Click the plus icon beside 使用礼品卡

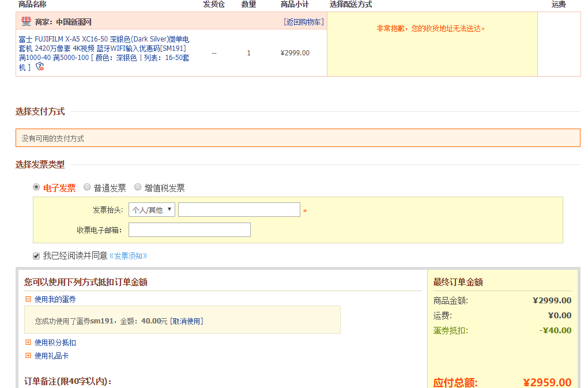28,356
